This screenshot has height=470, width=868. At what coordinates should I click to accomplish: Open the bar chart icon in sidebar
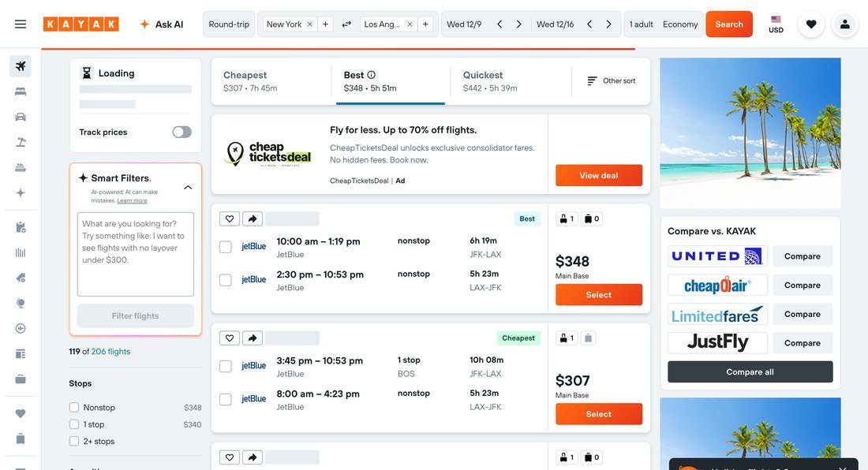[x=21, y=252]
